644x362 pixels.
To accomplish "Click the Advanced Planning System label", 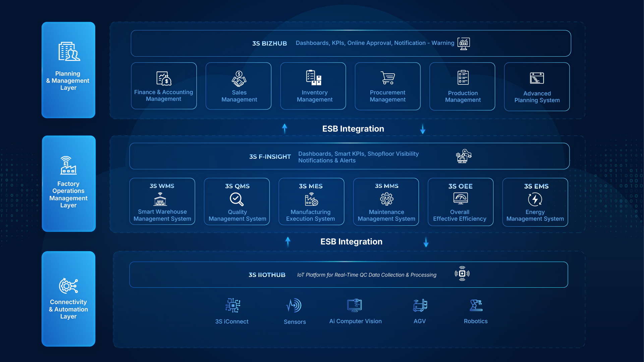I will pos(537,97).
